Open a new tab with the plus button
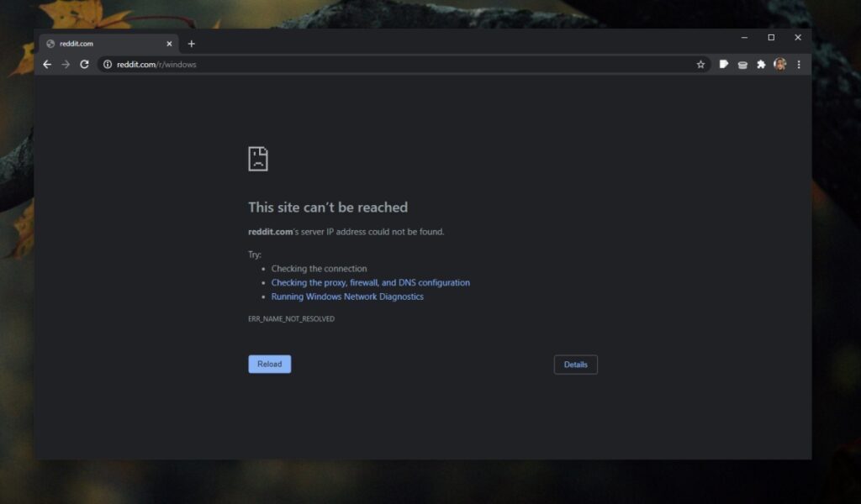 click(x=191, y=43)
